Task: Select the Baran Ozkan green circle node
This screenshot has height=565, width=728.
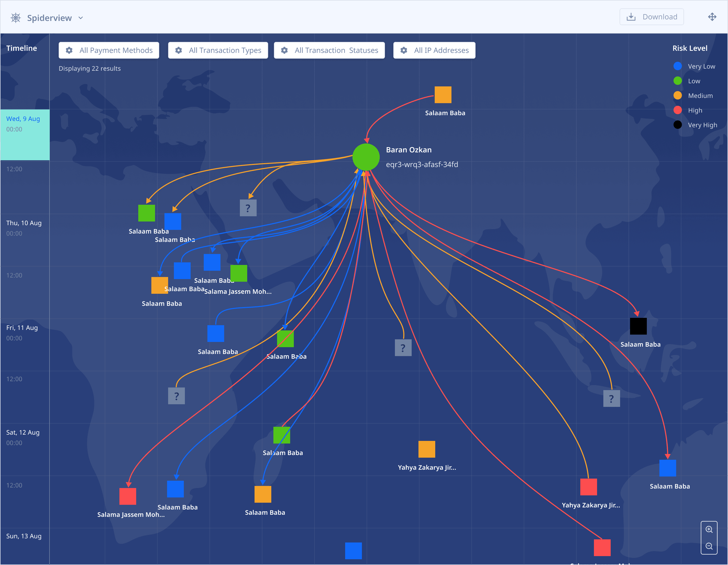Action: (366, 157)
